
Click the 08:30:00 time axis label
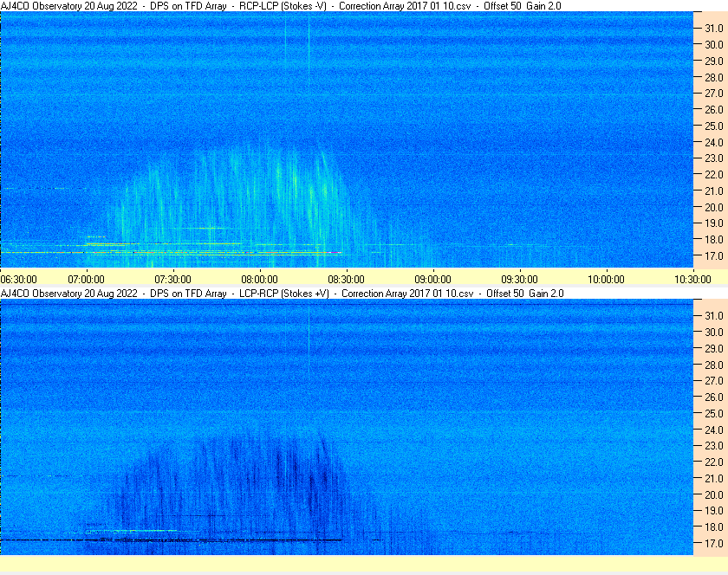(x=347, y=280)
